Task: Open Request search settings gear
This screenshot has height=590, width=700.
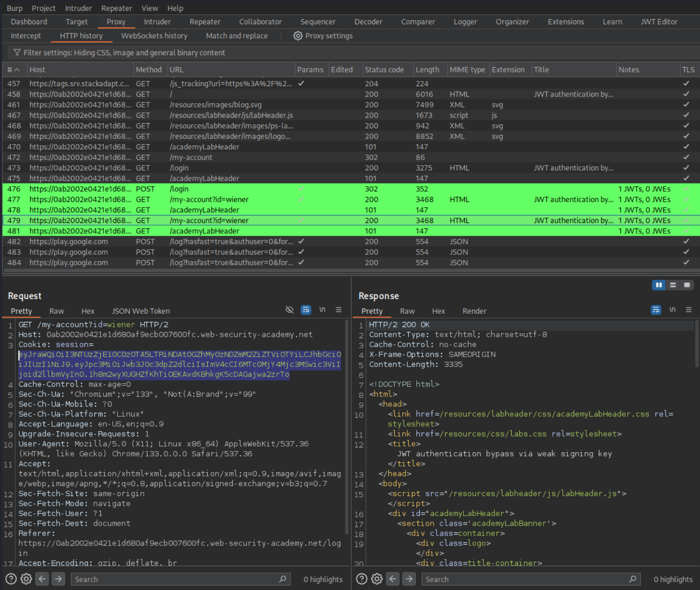Action: [27, 579]
